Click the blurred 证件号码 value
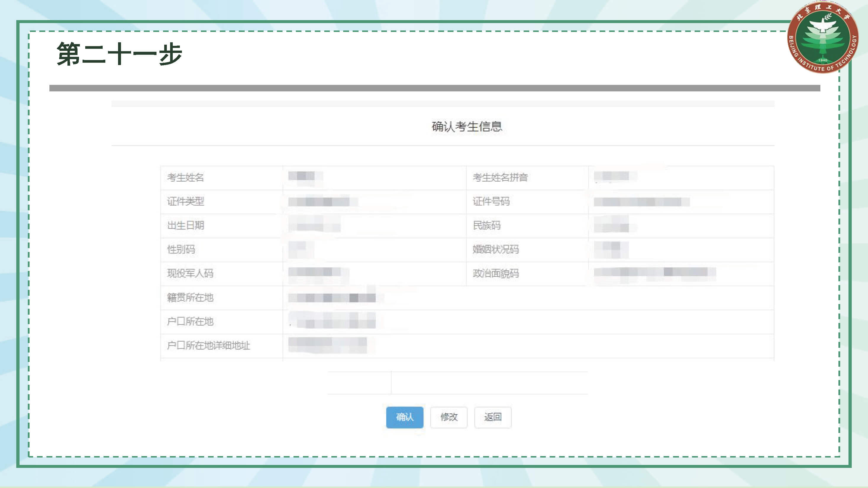The height and width of the screenshot is (488, 868). coord(641,202)
